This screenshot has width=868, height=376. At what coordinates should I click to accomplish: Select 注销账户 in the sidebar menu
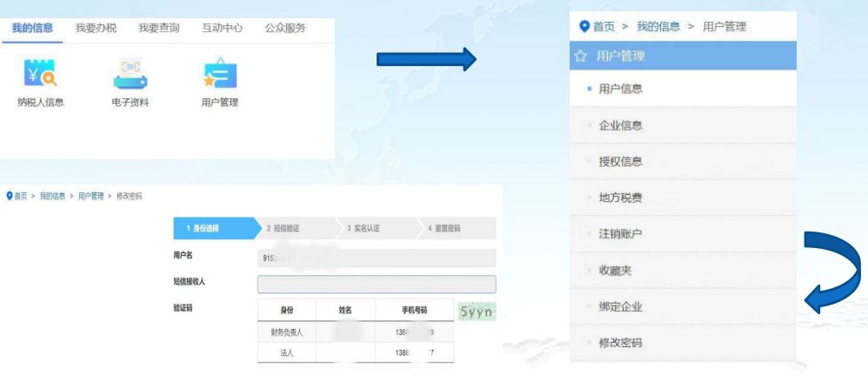683,234
